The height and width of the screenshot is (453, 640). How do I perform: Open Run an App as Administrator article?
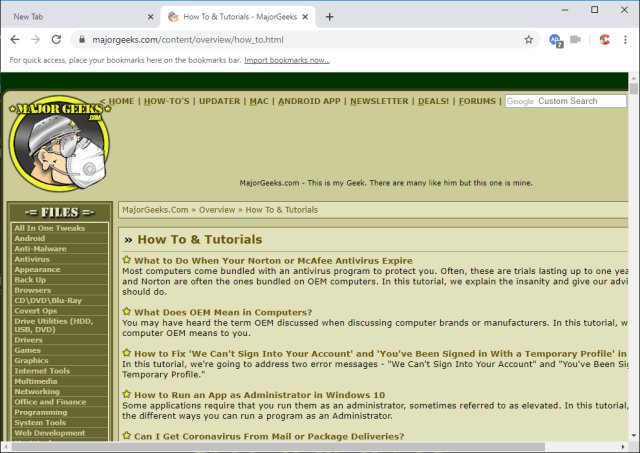click(260, 395)
